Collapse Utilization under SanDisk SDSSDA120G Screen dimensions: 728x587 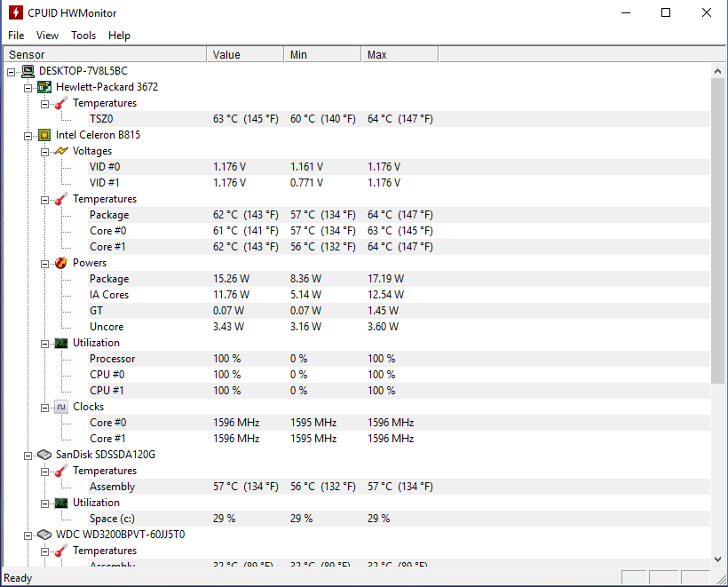[x=44, y=504]
